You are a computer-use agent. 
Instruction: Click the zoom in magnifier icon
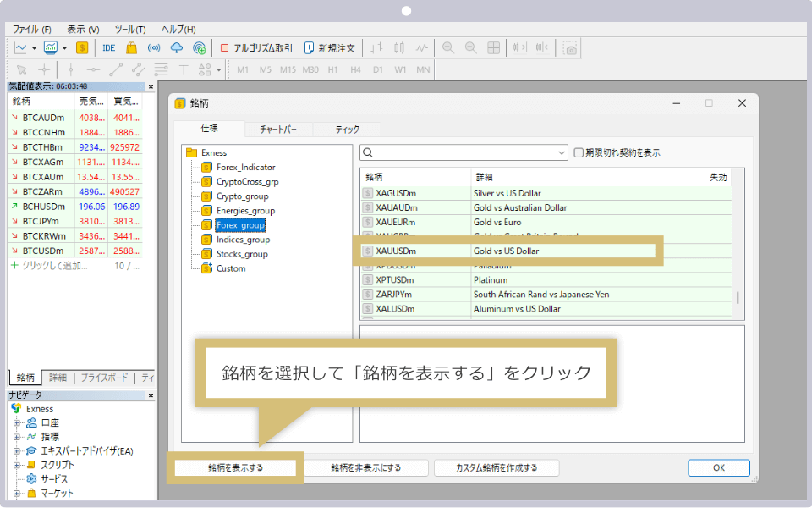coord(448,48)
